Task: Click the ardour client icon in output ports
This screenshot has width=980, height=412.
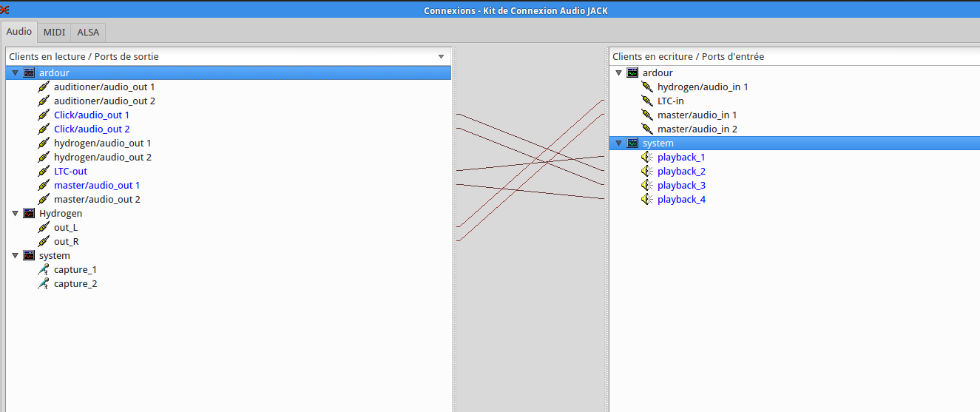Action: pyautogui.click(x=30, y=73)
